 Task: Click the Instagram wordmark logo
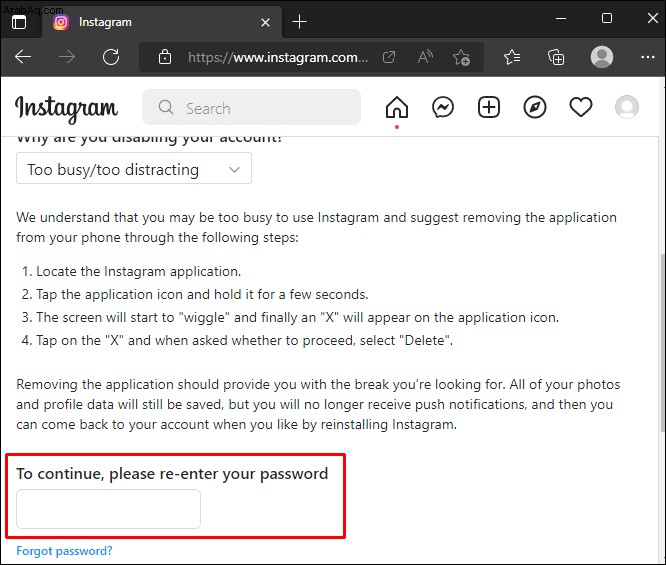click(66, 109)
